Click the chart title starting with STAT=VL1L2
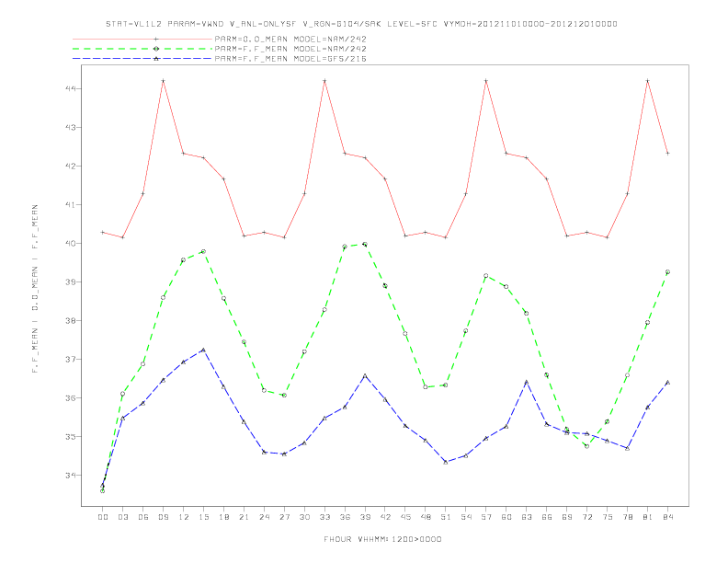This screenshot has width=728, height=563. pos(361,24)
